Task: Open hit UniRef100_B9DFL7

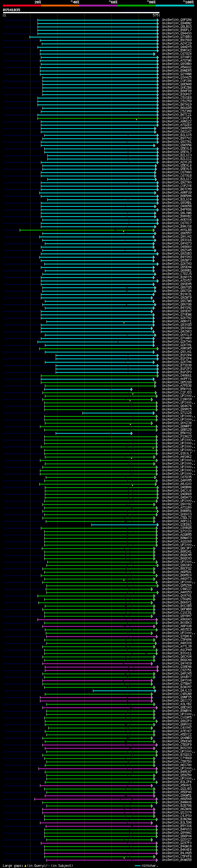Action: pos(177,30)
